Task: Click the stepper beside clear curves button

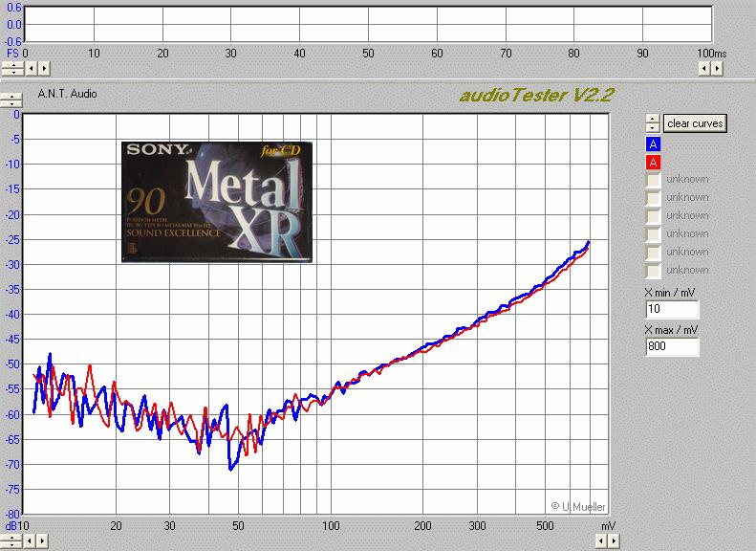Action: pyautogui.click(x=653, y=123)
